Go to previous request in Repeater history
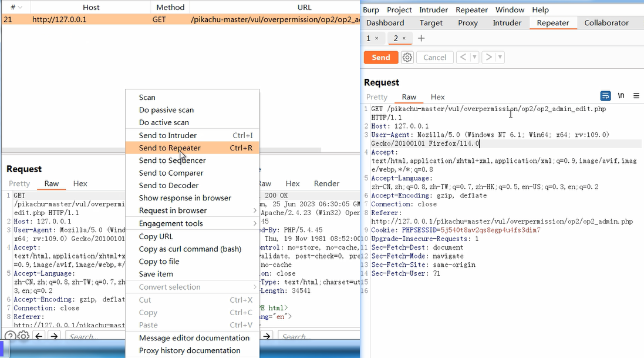This screenshot has height=358, width=644. pyautogui.click(x=463, y=57)
